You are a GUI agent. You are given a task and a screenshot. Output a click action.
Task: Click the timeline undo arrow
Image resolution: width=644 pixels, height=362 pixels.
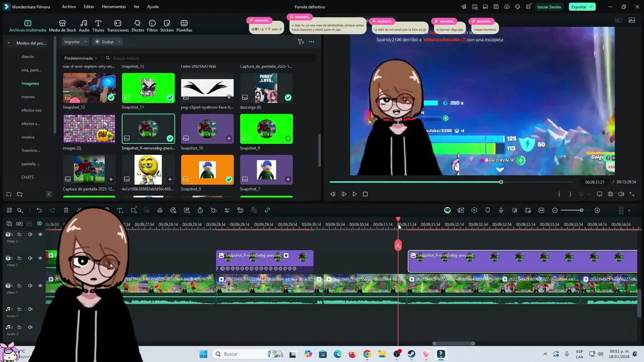pos(39,210)
